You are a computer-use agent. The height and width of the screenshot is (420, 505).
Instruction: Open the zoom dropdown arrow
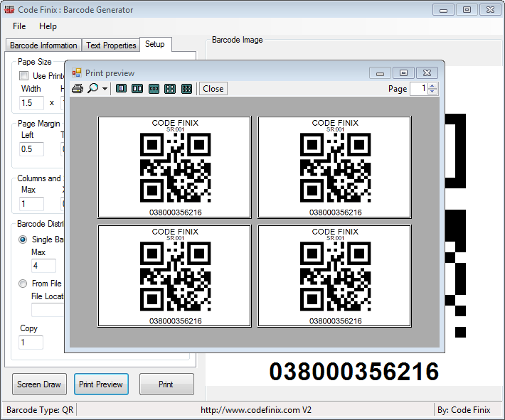point(105,89)
